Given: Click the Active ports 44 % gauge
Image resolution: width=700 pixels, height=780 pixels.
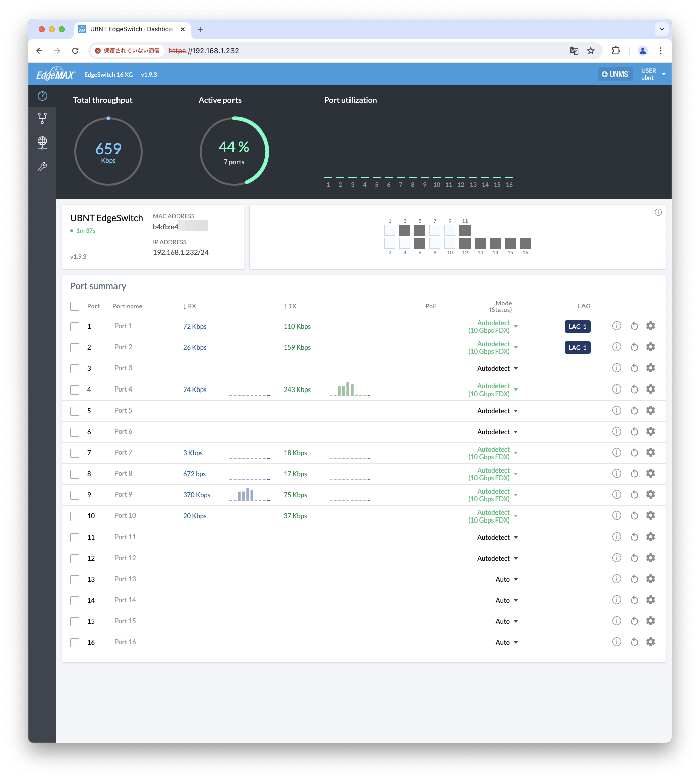Looking at the screenshot, I should click(235, 152).
